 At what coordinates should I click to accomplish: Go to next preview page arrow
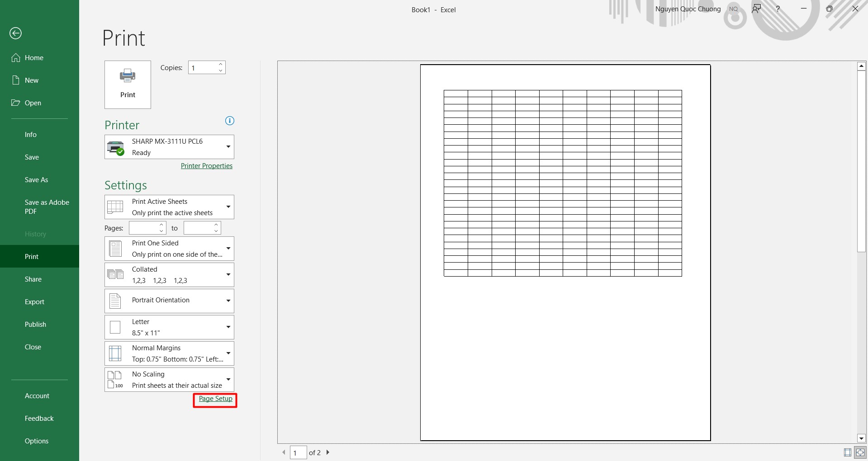(328, 452)
